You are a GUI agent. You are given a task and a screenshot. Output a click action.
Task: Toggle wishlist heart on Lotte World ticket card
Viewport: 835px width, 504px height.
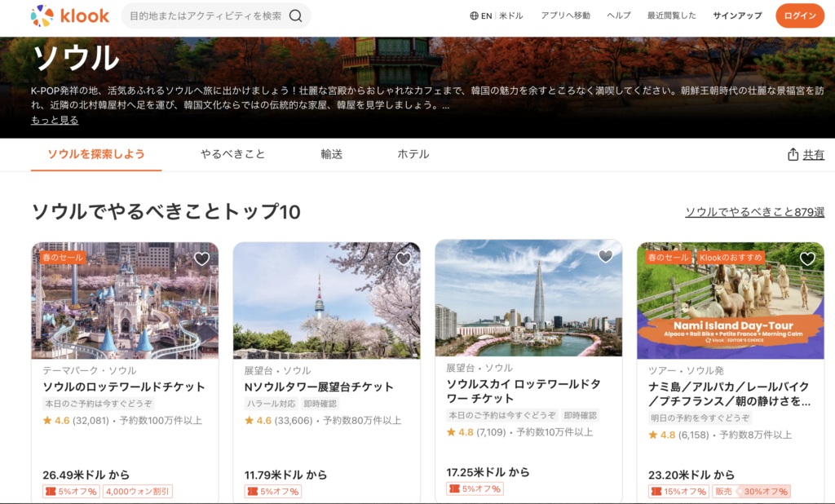(x=202, y=259)
